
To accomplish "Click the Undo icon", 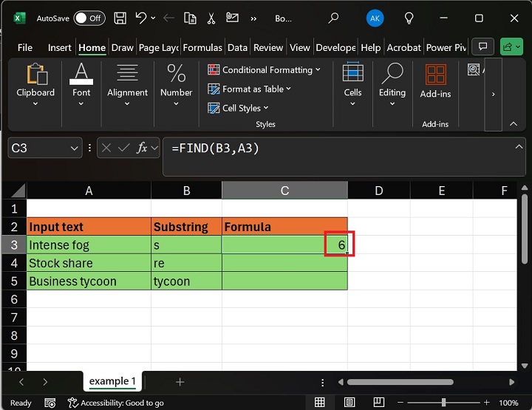I will click(140, 18).
